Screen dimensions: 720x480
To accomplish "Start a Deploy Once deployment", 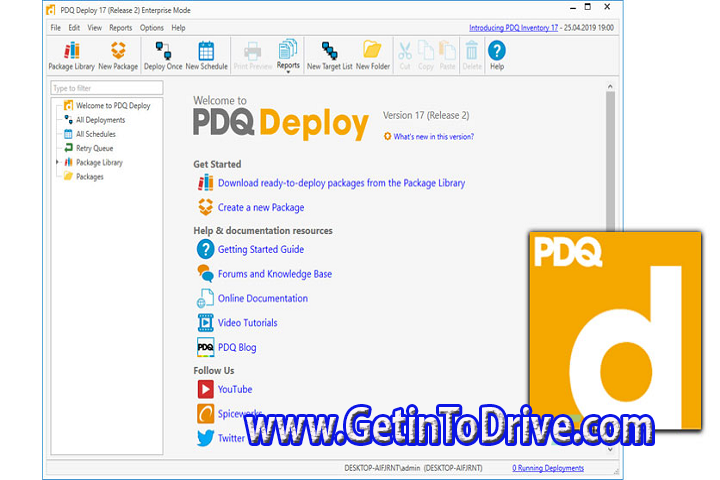I will (163, 56).
